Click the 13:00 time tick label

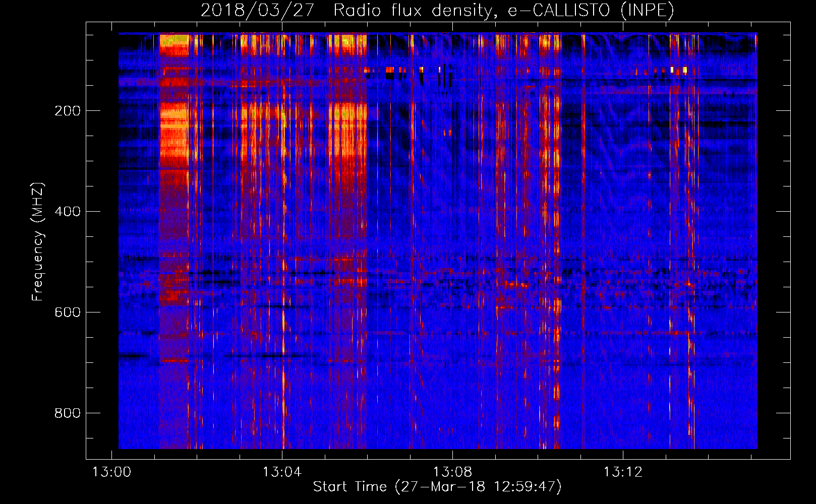(x=111, y=472)
